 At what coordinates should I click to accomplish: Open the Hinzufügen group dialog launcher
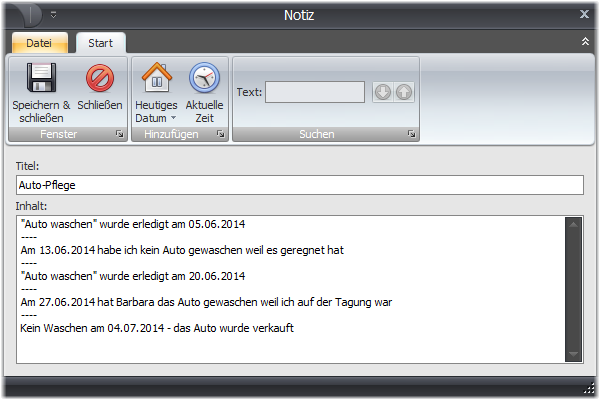tap(220, 134)
